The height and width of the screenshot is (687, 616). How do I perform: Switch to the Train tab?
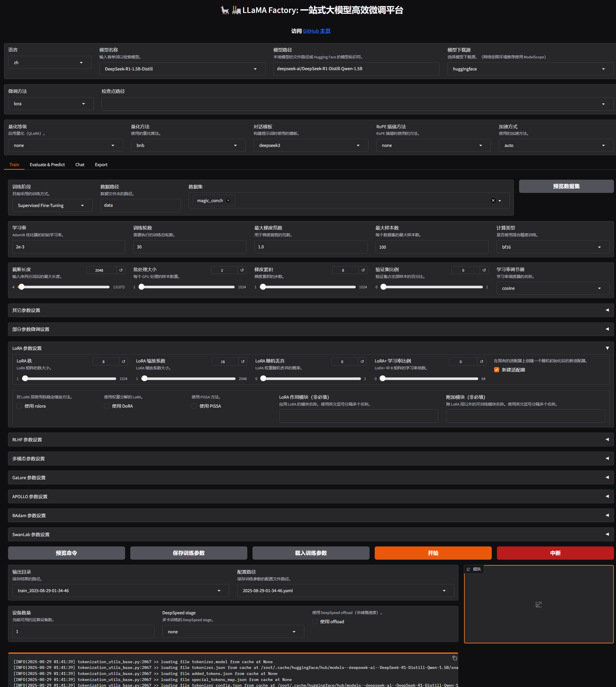point(14,164)
